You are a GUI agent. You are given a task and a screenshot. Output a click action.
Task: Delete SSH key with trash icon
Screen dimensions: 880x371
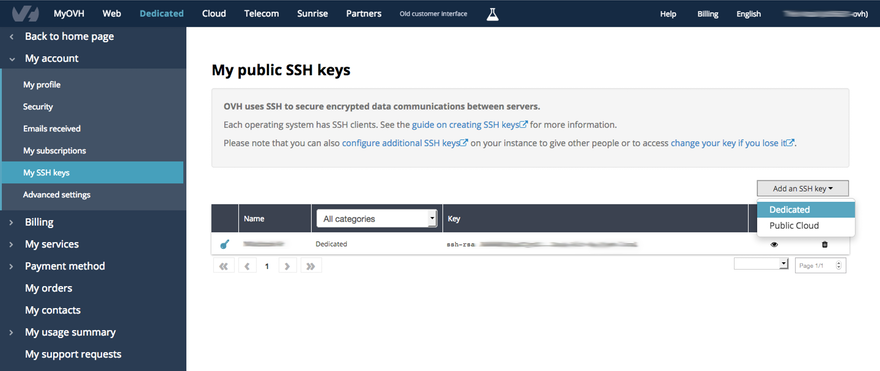click(x=824, y=244)
